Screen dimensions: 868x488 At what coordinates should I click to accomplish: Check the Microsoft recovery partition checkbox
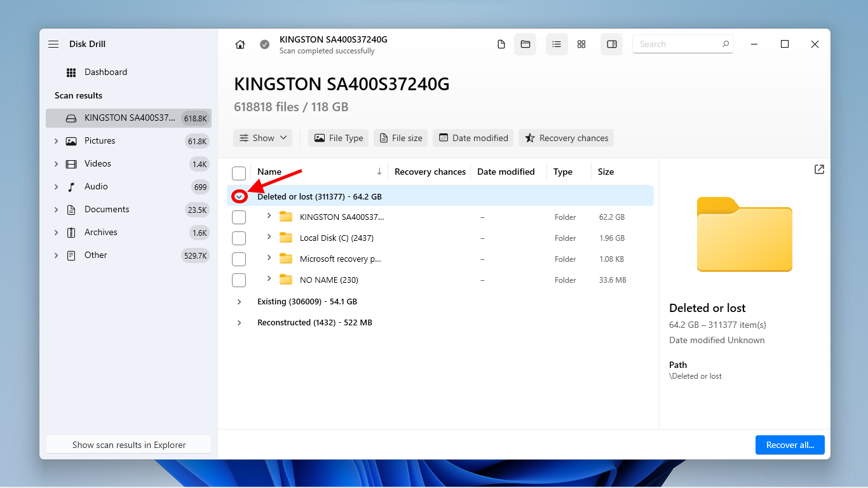(x=239, y=259)
